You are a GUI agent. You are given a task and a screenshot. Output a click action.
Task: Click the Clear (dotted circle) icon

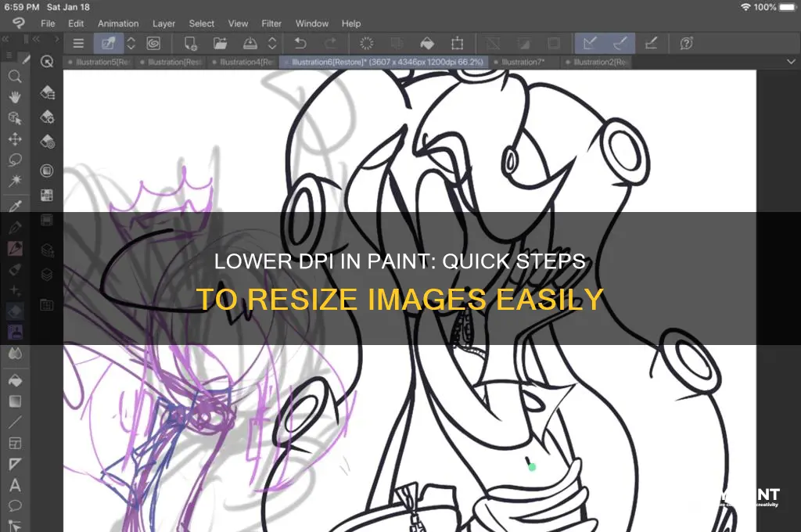click(x=366, y=44)
